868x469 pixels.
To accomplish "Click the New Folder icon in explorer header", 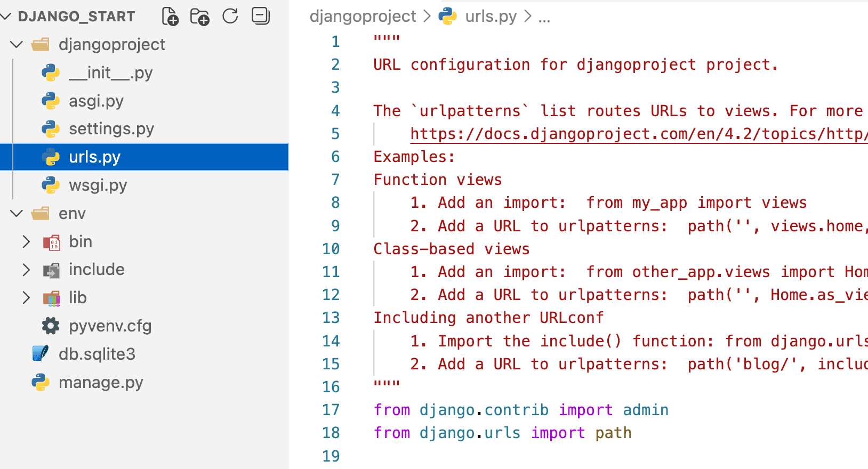I will [x=200, y=17].
